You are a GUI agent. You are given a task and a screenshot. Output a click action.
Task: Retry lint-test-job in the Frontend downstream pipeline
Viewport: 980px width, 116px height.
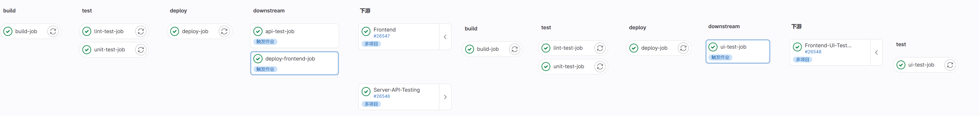click(600, 48)
